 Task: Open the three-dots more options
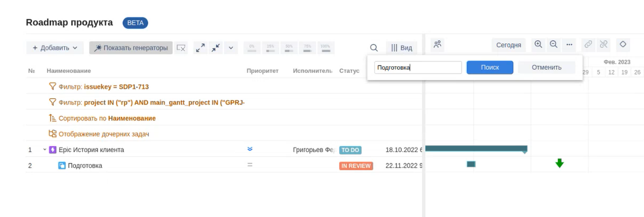(569, 44)
